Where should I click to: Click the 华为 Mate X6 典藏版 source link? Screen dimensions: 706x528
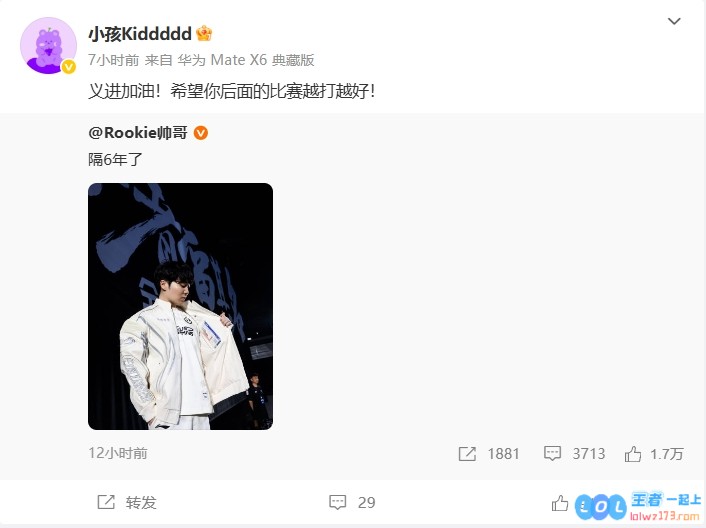pyautogui.click(x=246, y=60)
